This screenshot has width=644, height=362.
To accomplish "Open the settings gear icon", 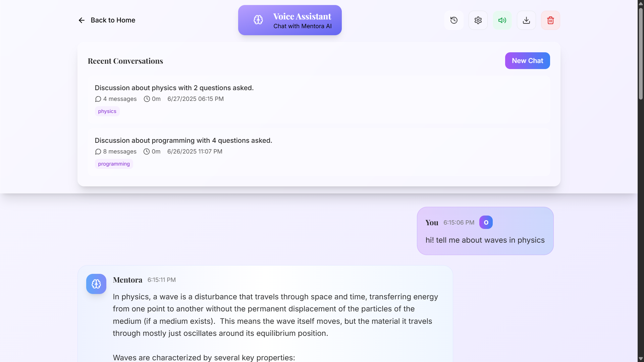I will click(478, 20).
